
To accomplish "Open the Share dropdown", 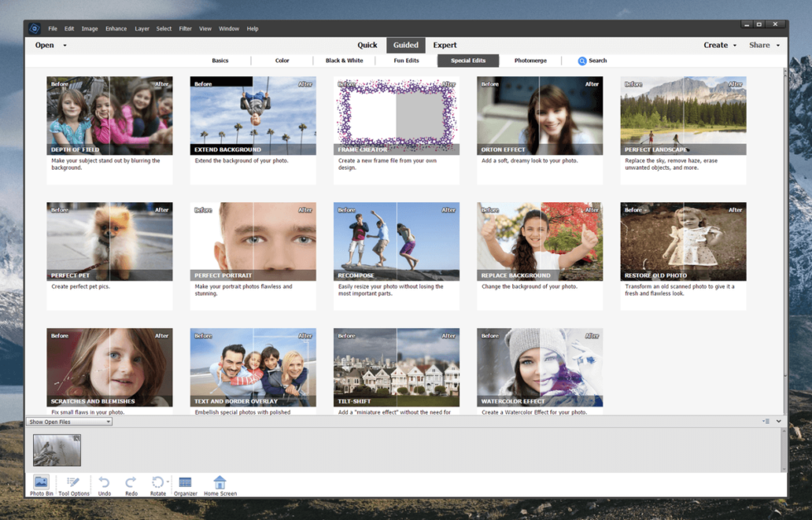I will click(761, 45).
